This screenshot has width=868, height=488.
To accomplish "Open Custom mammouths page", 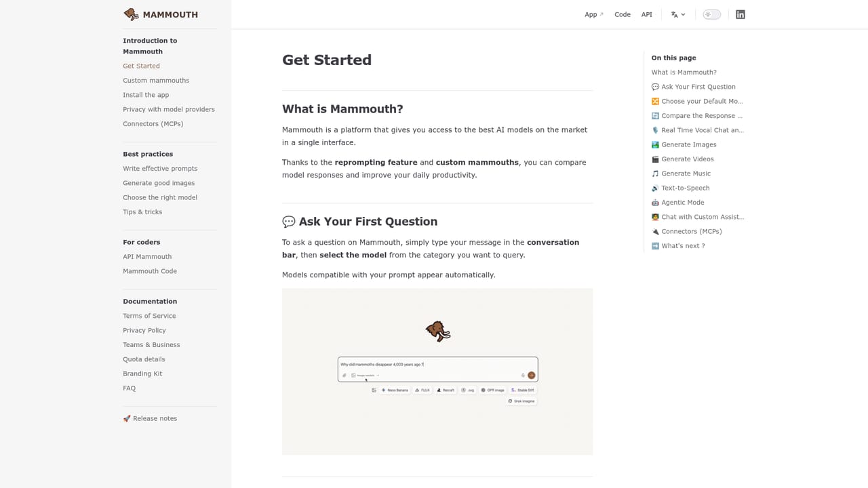I will tap(156, 80).
